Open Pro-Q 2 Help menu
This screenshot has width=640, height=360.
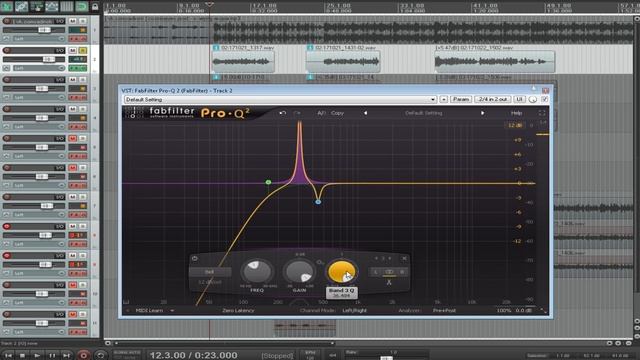point(516,113)
